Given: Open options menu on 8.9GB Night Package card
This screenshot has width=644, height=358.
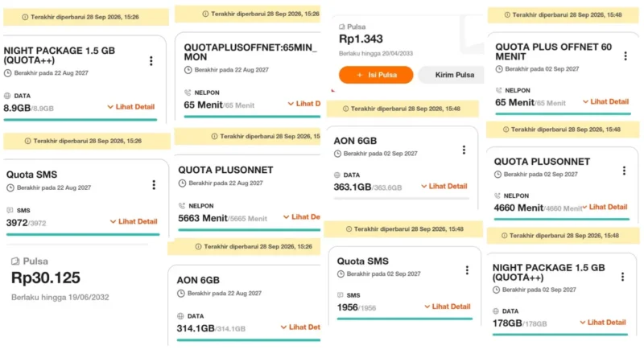Looking at the screenshot, I should coord(151,61).
